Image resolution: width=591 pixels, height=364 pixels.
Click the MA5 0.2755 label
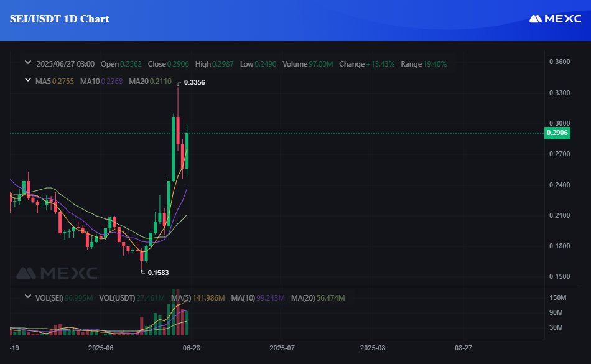point(55,82)
